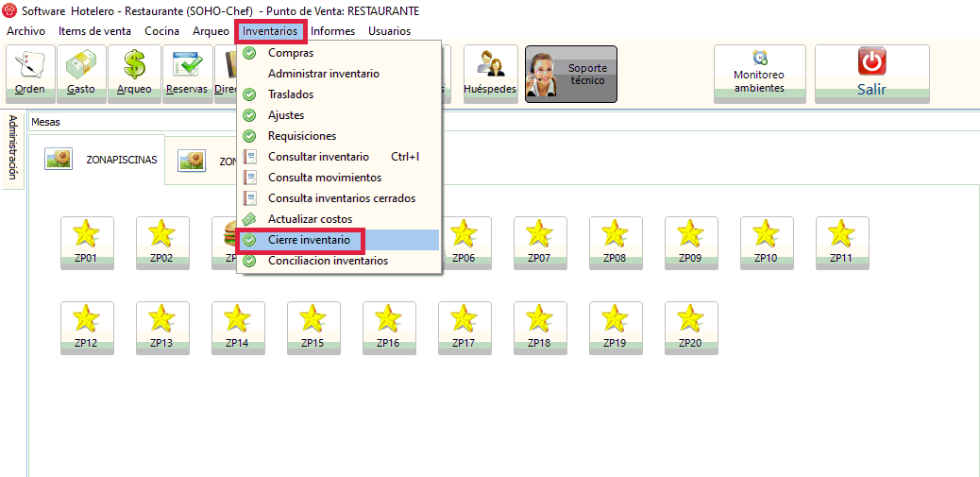Viewport: 980px width, 477px height.
Task: Expand the Cocina menu
Action: pos(161,31)
